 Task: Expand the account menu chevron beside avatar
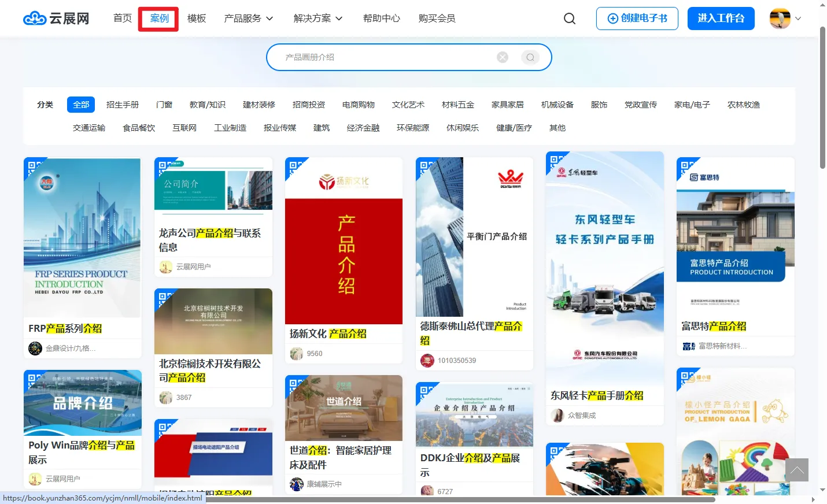tap(798, 18)
